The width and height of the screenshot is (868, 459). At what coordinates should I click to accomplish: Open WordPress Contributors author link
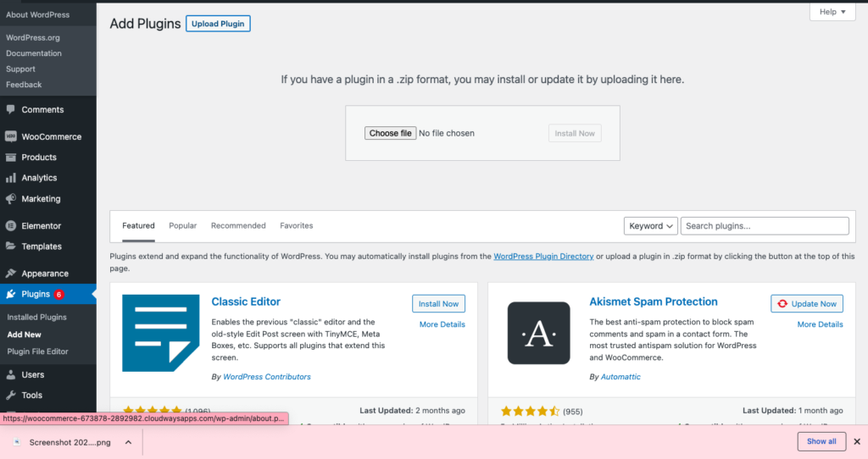pos(267,377)
